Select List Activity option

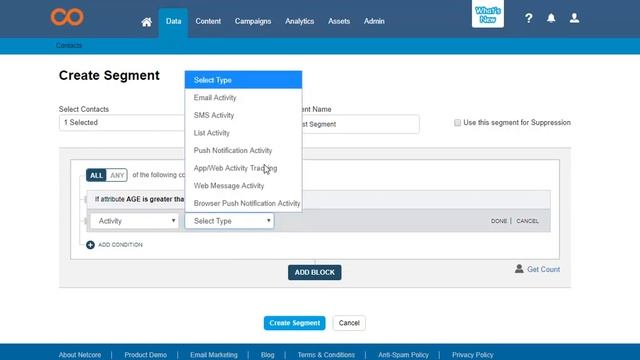243,133
